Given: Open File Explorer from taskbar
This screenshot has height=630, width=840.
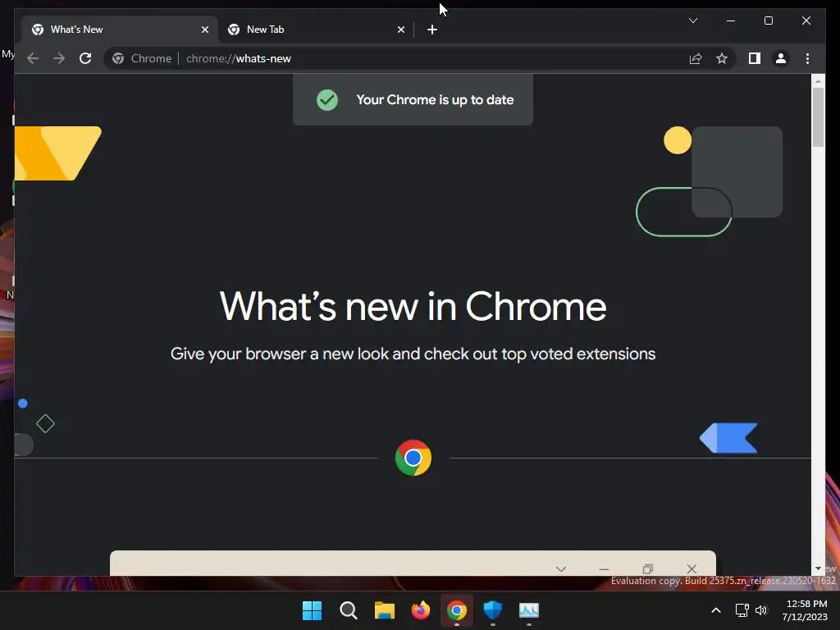Looking at the screenshot, I should 385,610.
